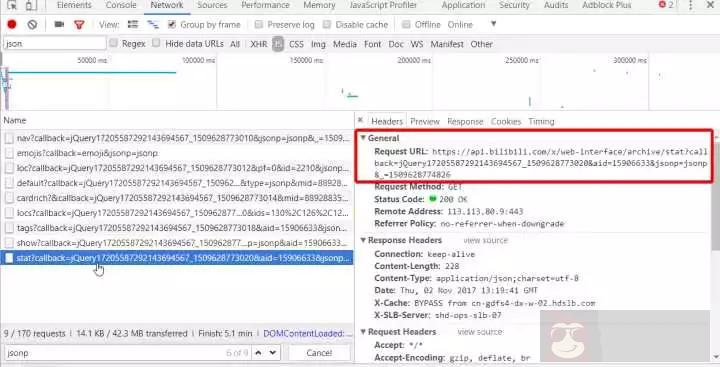Viewport: 720px width, 367px height.
Task: Click Cancel in the search bar
Action: point(319,353)
